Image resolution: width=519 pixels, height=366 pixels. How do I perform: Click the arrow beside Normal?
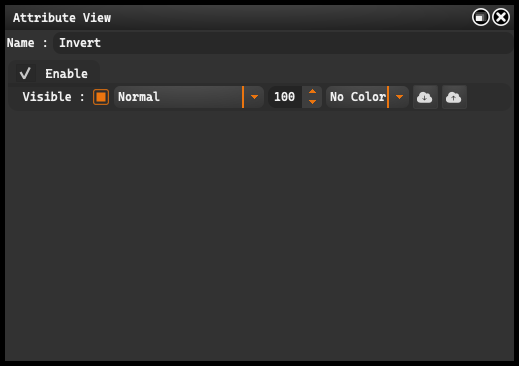[x=254, y=97]
